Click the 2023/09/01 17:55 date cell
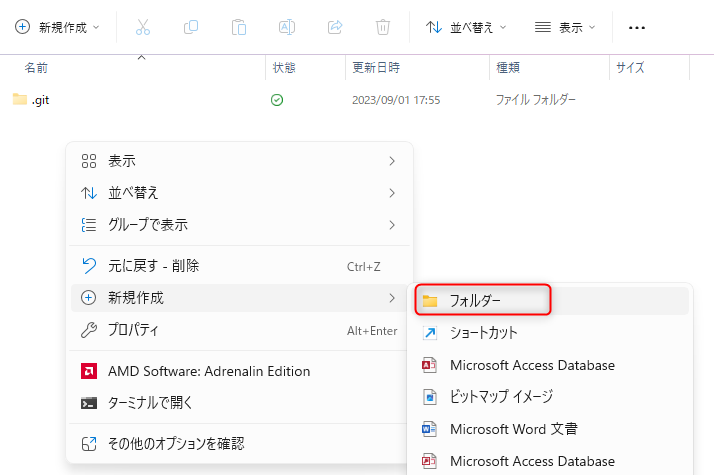Screen dimensions: 714x475 396,100
